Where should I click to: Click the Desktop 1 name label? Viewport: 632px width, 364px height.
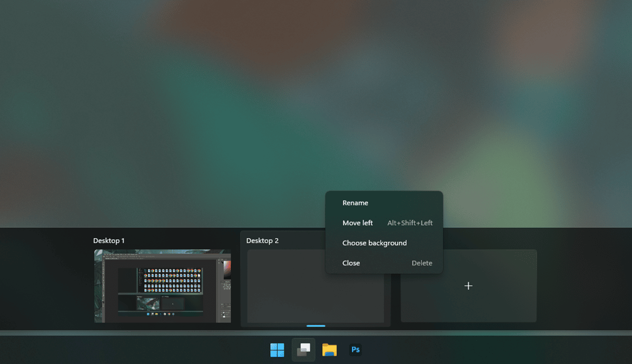pos(109,241)
